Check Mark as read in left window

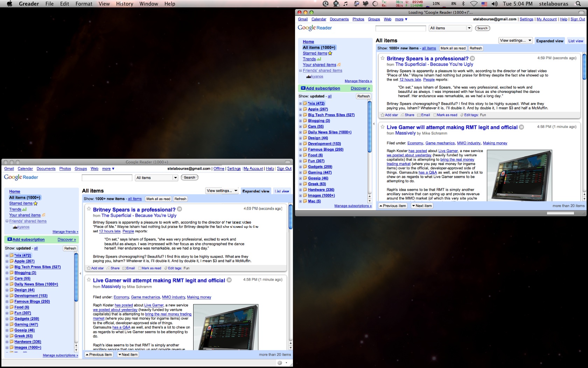click(140, 268)
